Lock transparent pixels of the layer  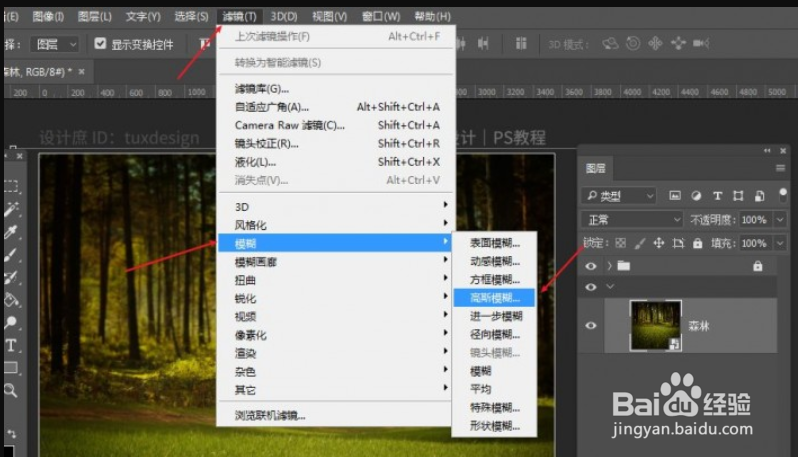620,243
